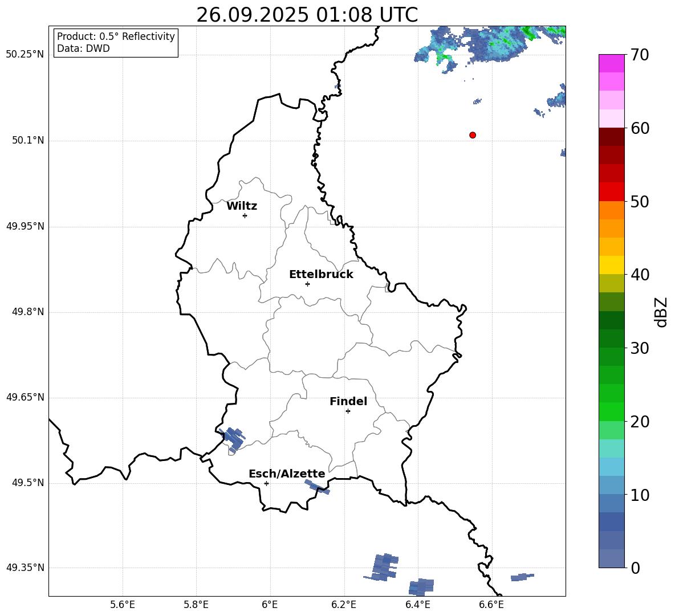Click the radar echo near Esch/Alzette
675x616 pixels.
coord(318,487)
